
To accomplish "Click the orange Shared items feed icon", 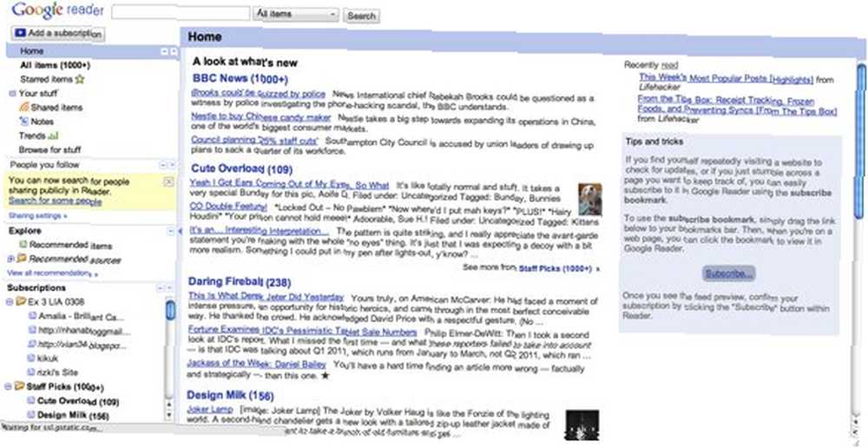I will pos(23,108).
